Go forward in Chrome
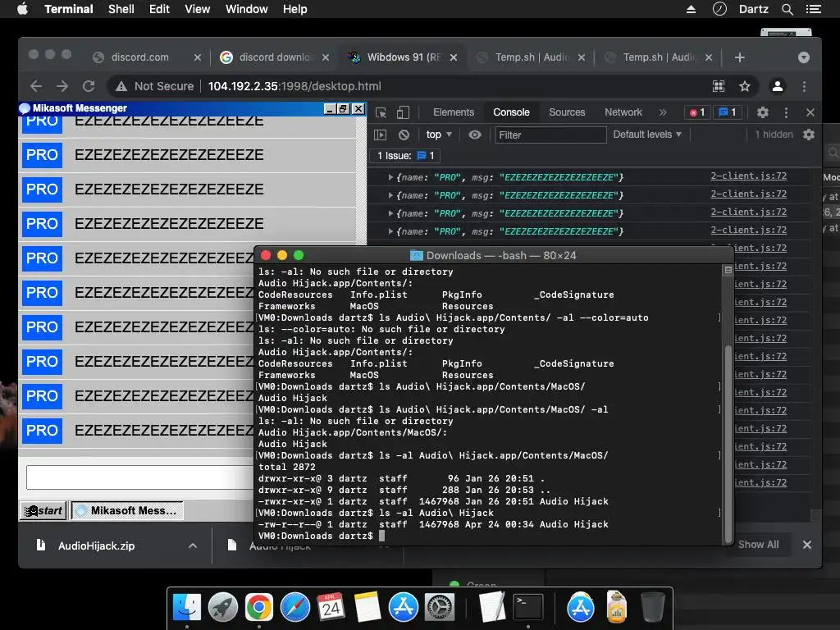 point(62,86)
